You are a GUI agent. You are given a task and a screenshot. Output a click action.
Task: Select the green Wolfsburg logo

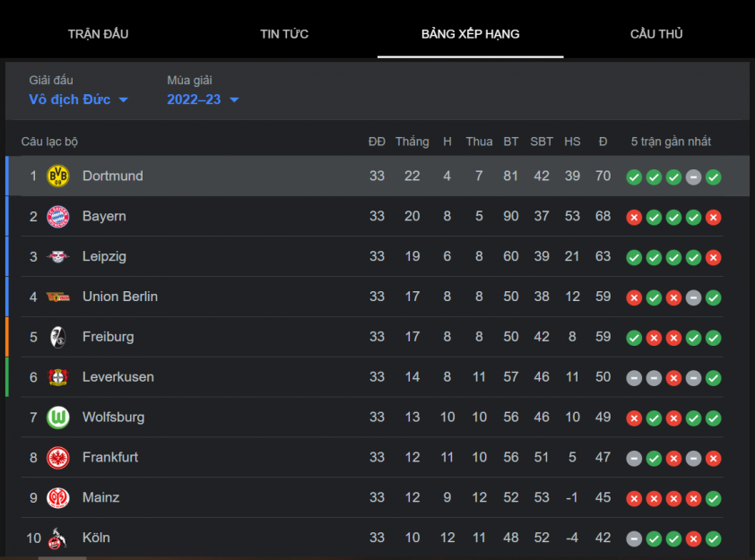point(57,418)
